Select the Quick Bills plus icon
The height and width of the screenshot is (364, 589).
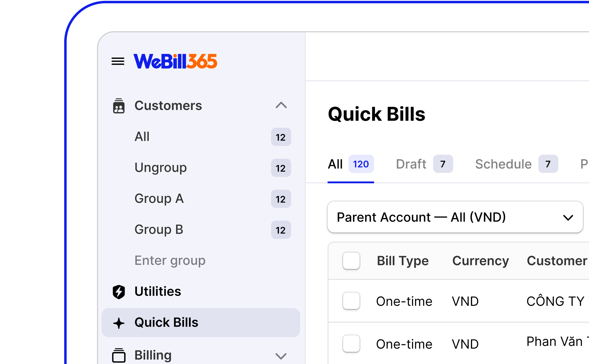[x=119, y=323]
